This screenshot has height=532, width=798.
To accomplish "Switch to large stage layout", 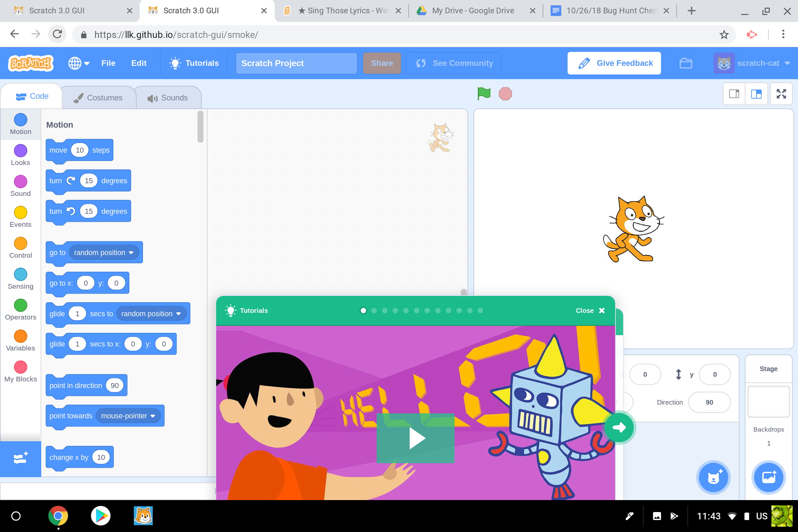I will click(x=756, y=94).
